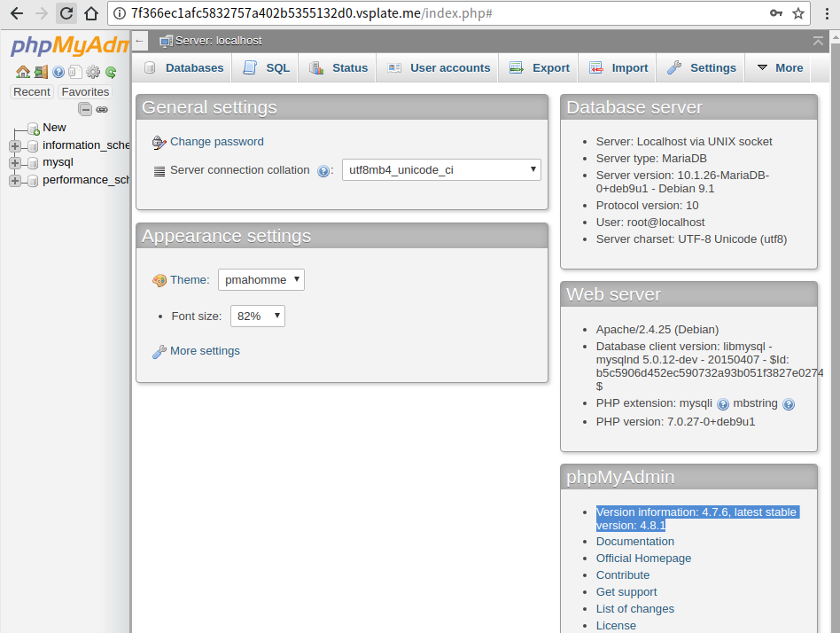Click the help icon next to mysqli
The image size is (840, 633).
point(723,404)
